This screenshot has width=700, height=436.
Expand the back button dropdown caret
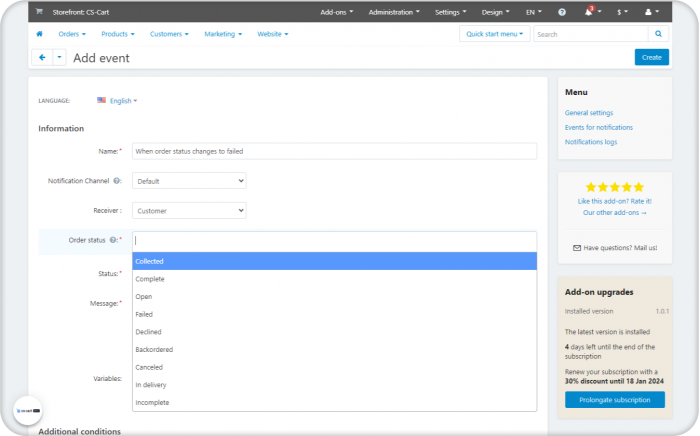59,57
